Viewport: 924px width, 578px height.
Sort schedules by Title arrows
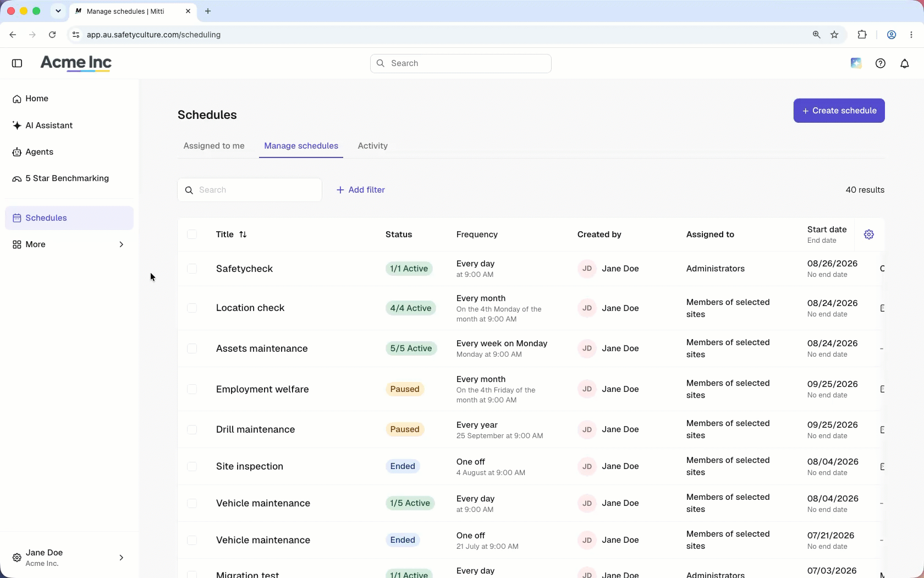pyautogui.click(x=243, y=235)
